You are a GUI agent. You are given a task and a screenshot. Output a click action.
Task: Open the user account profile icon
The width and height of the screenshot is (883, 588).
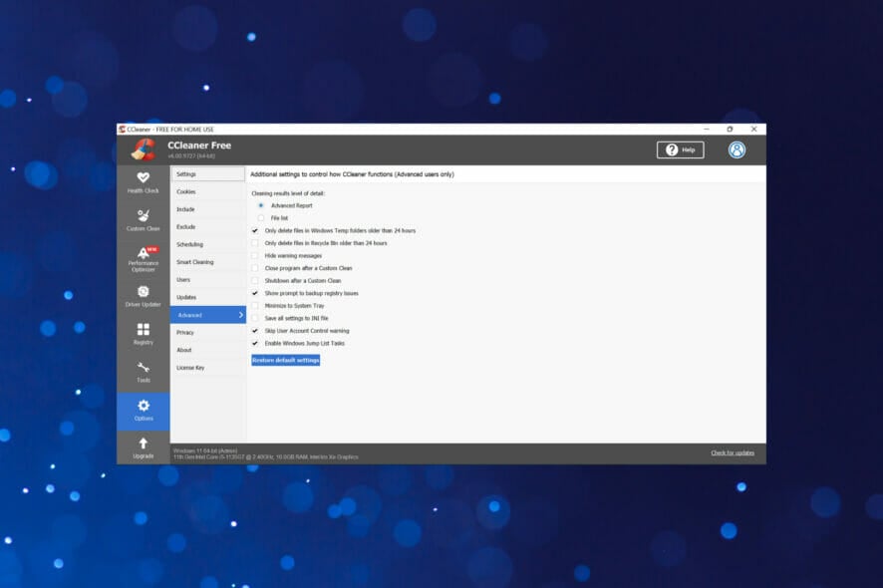(x=736, y=149)
